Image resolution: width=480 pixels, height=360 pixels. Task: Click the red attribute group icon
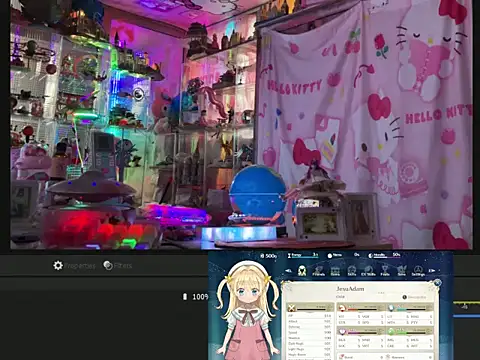click(342, 308)
